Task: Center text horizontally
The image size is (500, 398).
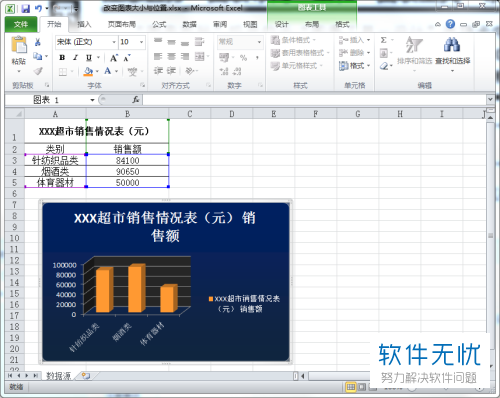Action: click(x=171, y=57)
